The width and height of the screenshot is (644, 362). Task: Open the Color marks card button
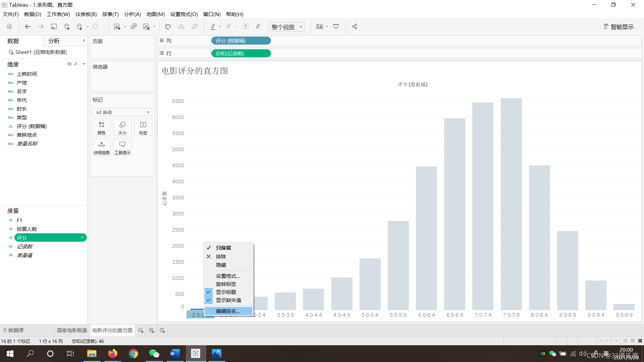pyautogui.click(x=101, y=128)
